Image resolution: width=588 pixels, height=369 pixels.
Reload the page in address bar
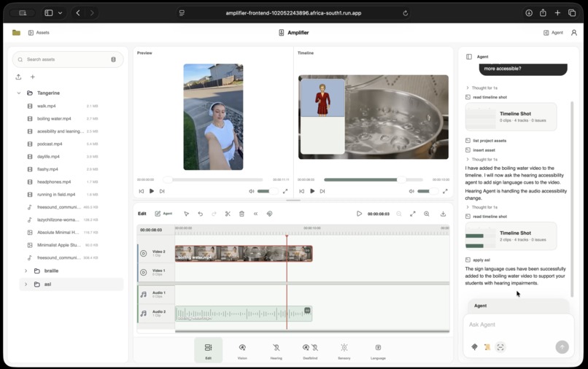[x=406, y=13]
